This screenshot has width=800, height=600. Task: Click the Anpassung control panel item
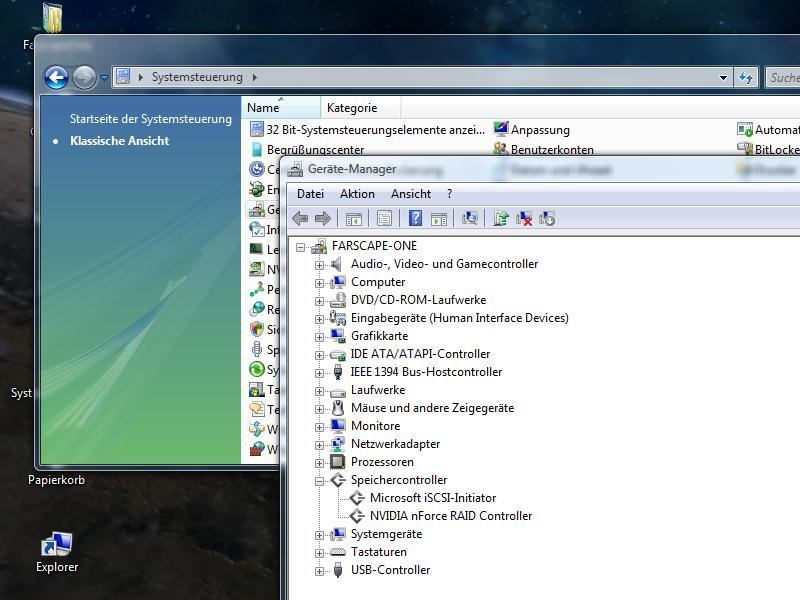pyautogui.click(x=531, y=130)
